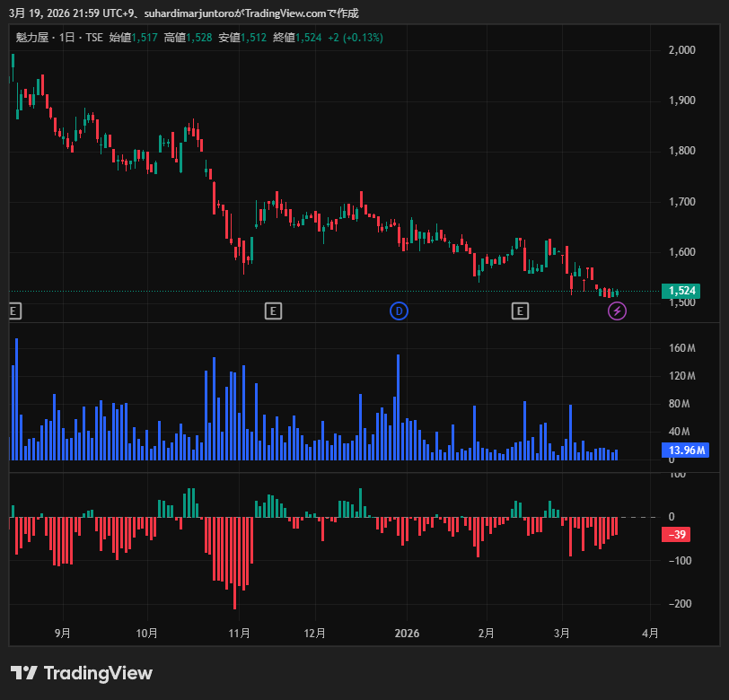Click the red −39 indicator value label
This screenshot has width=729, height=700.
[676, 535]
